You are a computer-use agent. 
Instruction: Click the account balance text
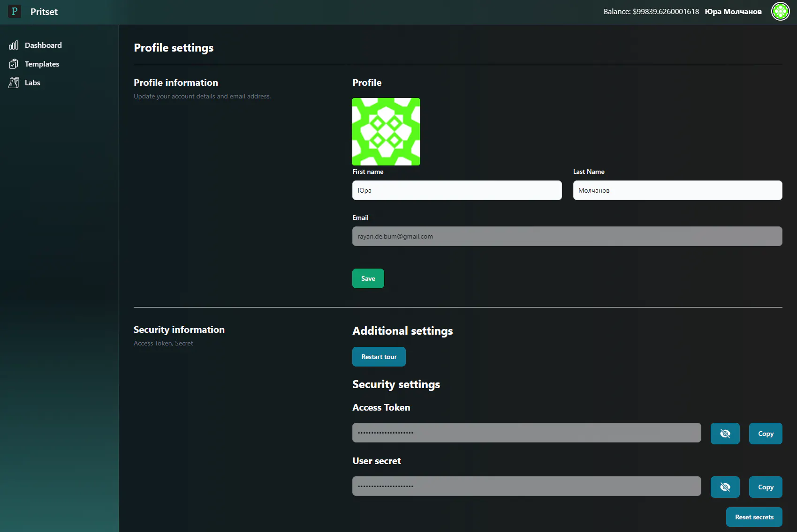click(x=651, y=11)
